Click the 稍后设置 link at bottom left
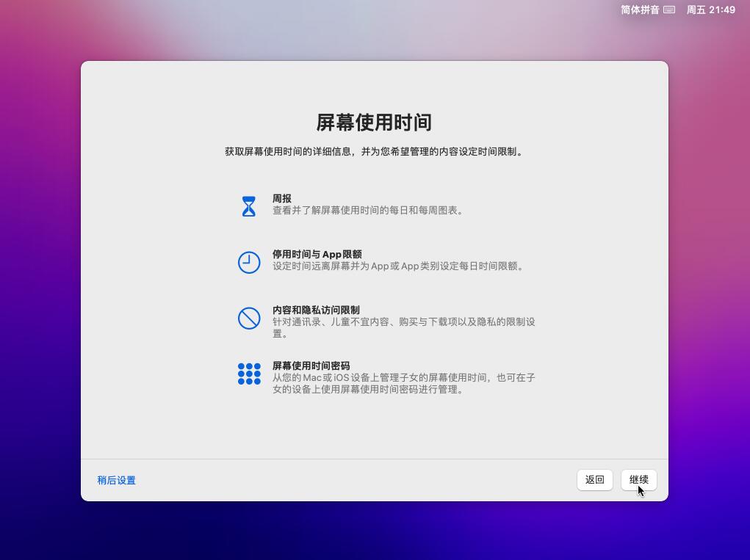This screenshot has width=750, height=560. click(x=116, y=480)
